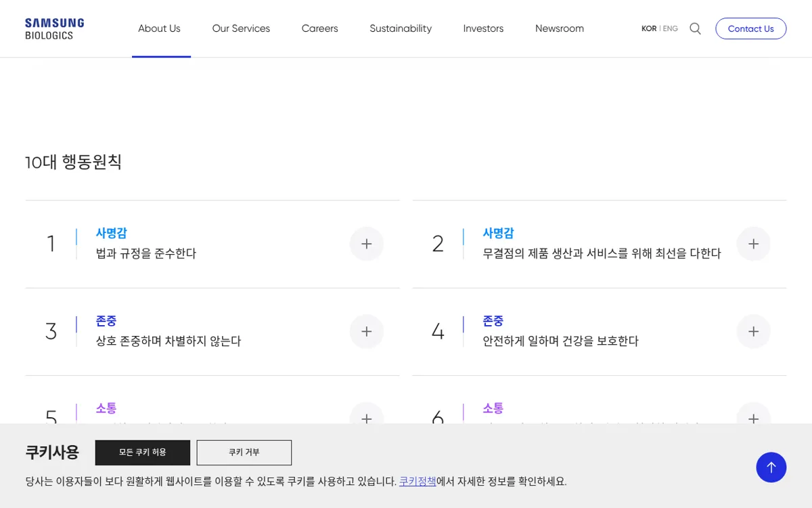Image resolution: width=812 pixels, height=508 pixels.
Task: Click text 상호 존중하며 차별하지 않는다
Action: (168, 341)
